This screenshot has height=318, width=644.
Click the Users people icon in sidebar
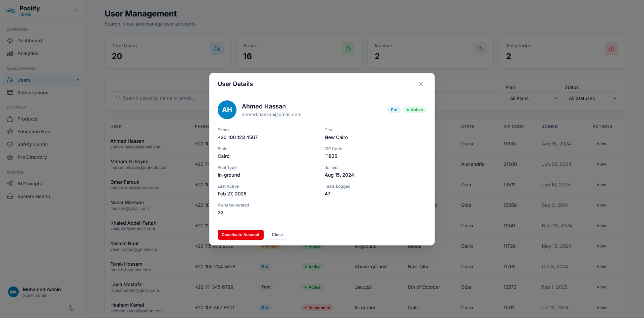pyautogui.click(x=10, y=80)
